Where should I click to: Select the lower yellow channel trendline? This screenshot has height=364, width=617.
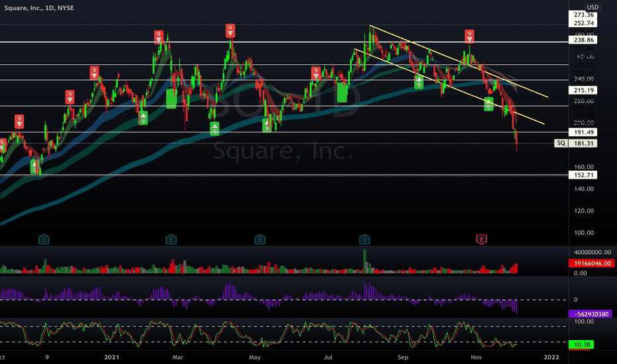click(x=449, y=86)
